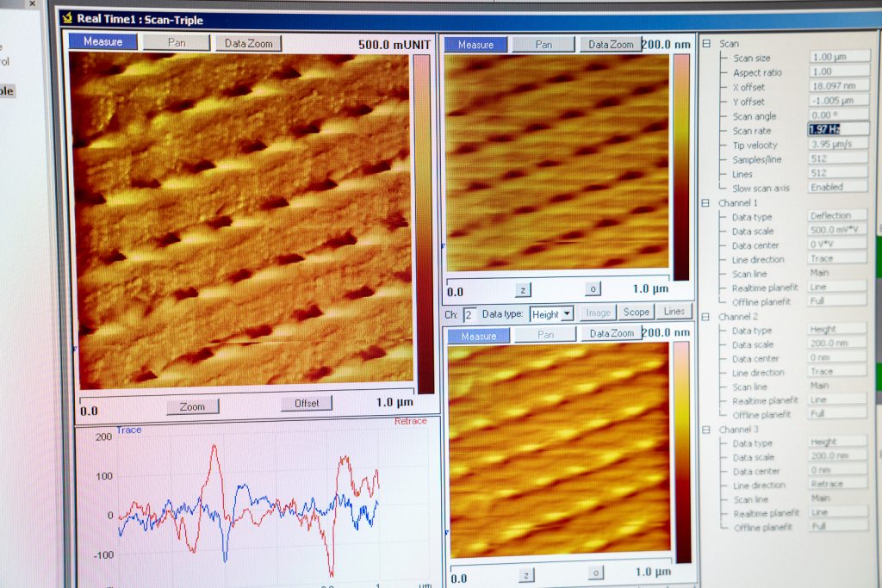Toggle Channel 2 Line direction Trace field

tap(837, 371)
